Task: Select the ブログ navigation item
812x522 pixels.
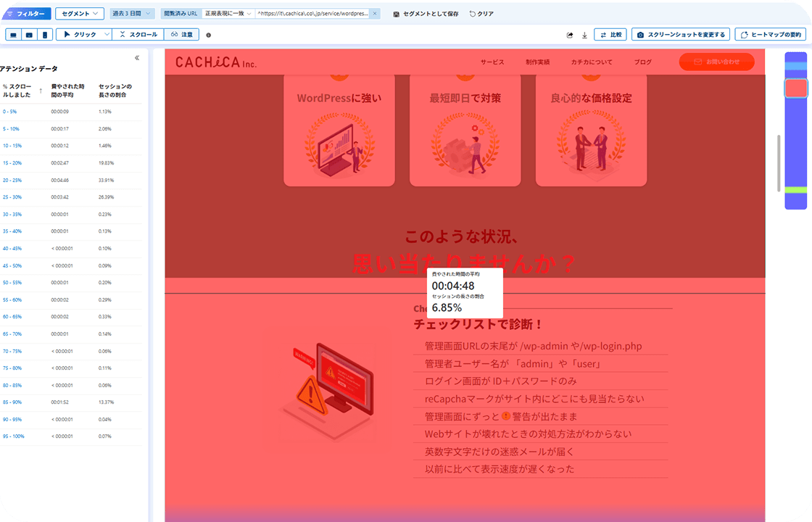Action: pos(642,62)
